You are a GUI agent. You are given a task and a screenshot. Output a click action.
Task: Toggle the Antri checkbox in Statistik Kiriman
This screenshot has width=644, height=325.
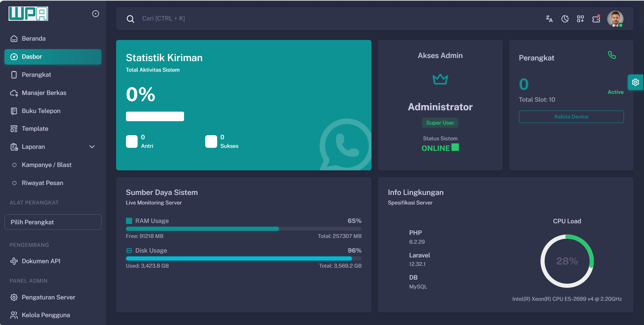[131, 141]
